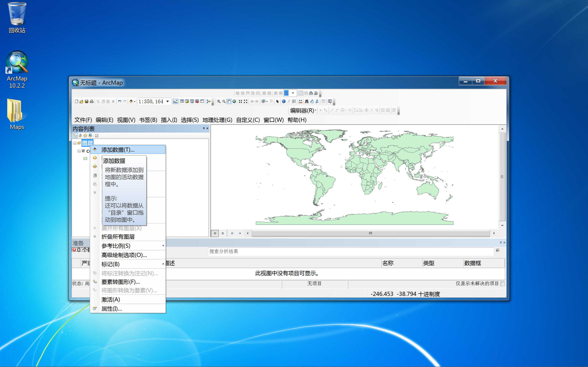The width and height of the screenshot is (588, 367).
Task: Click the Save map document icon
Action: (87, 102)
